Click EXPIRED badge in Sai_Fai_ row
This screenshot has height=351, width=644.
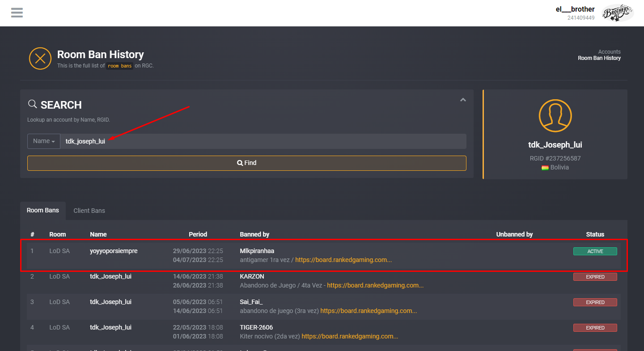(595, 302)
